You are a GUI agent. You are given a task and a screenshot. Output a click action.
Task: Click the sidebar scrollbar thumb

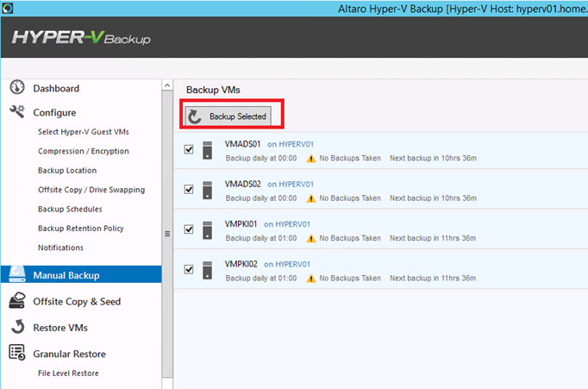[x=167, y=234]
